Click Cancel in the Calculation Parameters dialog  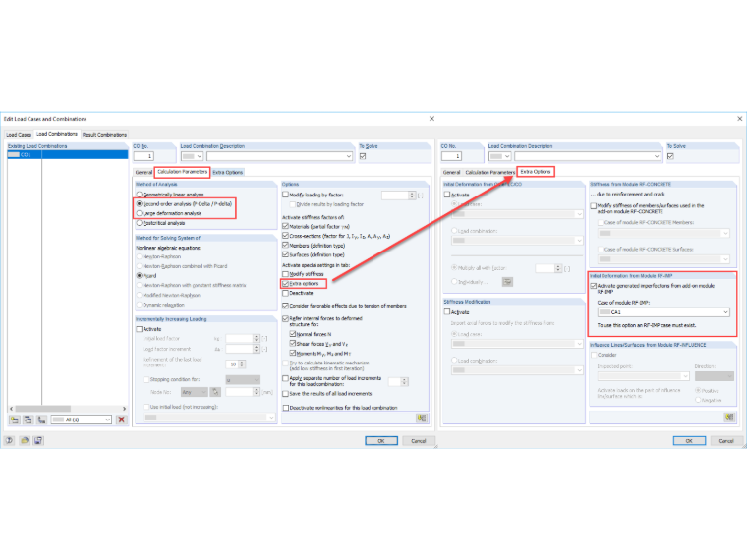pos(419,441)
